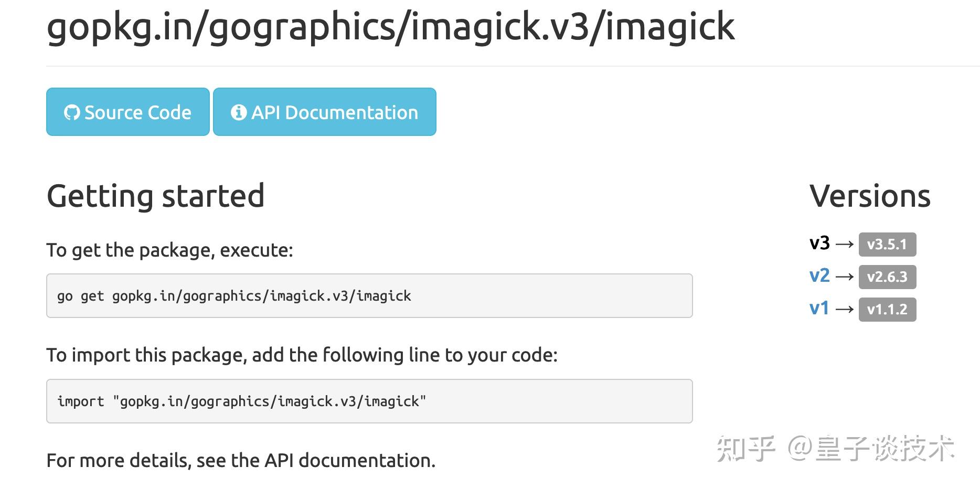Follow the v3 version link
The image size is (980, 488).
pos(820,243)
